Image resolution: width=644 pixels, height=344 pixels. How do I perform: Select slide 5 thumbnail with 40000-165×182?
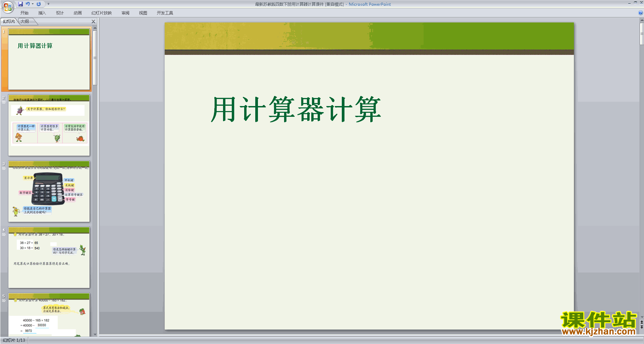point(49,315)
